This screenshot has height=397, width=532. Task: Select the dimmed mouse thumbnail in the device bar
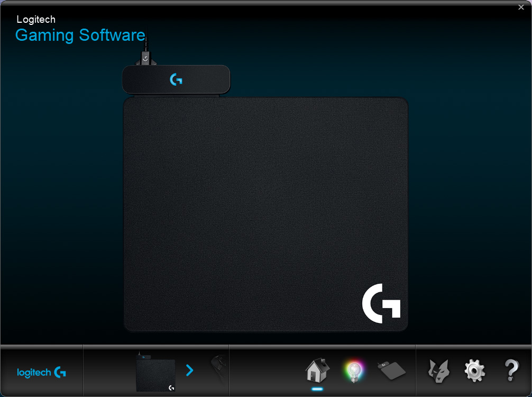[219, 369]
